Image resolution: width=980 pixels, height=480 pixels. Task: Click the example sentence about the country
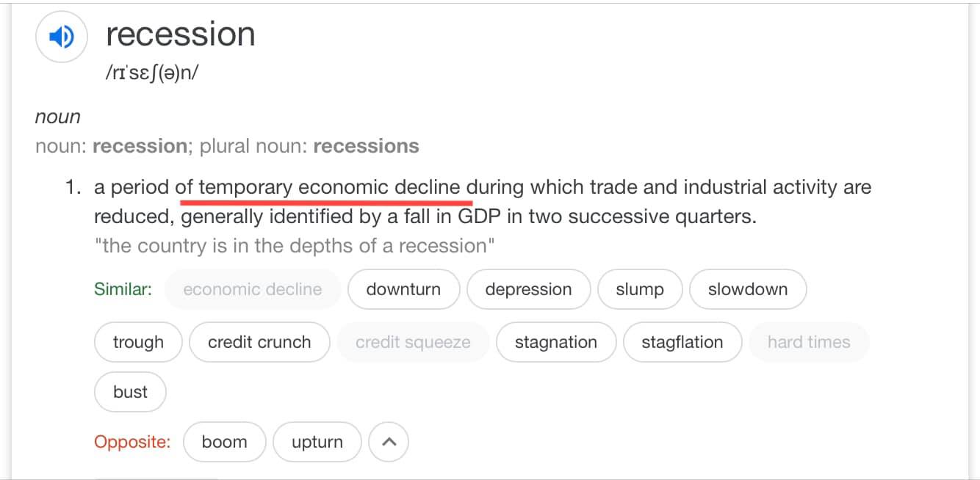pos(295,246)
